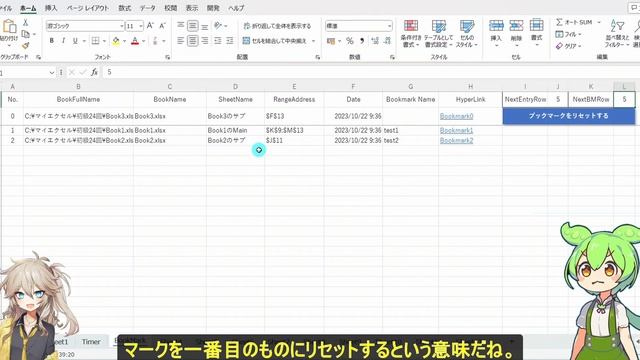Increase font size with larger A icon
Image resolution: width=640 pixels, height=360 pixels.
click(150, 26)
